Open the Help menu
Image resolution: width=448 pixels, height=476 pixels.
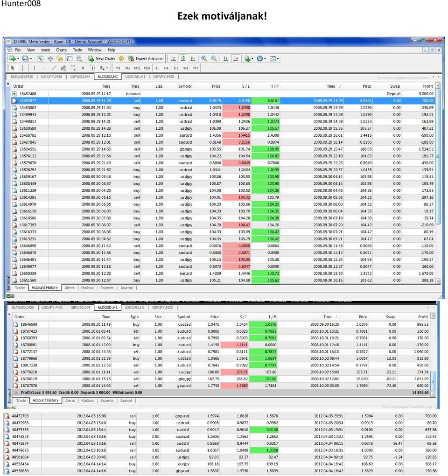point(111,50)
